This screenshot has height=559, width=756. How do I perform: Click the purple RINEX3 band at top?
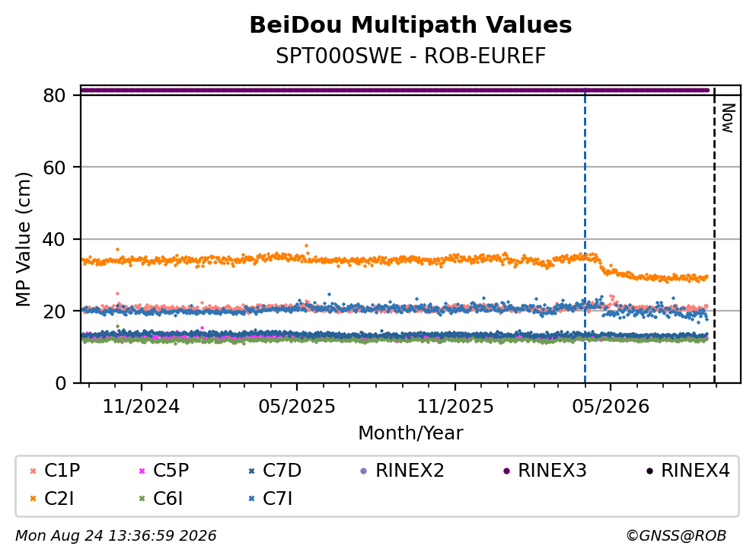click(x=395, y=90)
